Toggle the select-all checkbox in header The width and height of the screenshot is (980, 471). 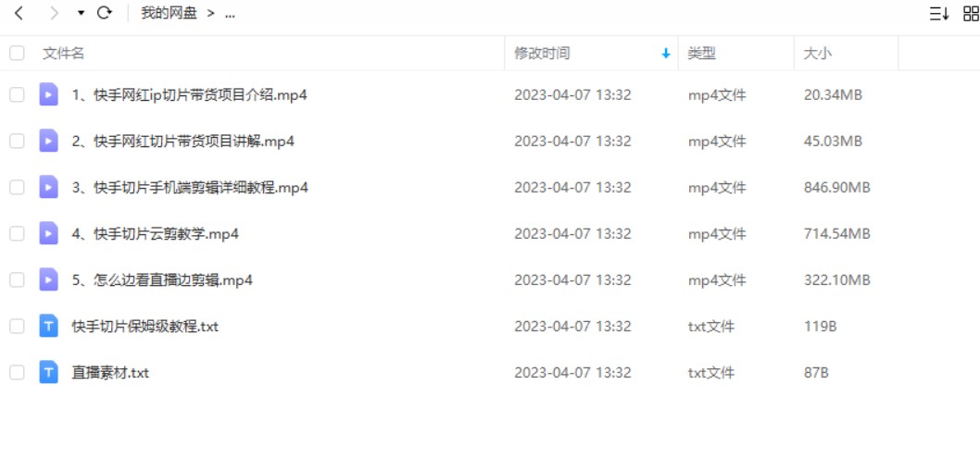[17, 53]
